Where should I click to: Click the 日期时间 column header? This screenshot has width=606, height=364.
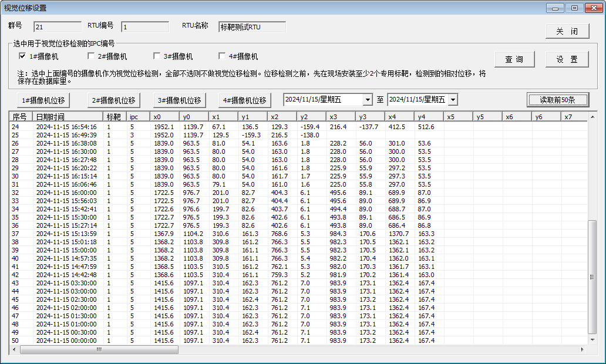click(67, 117)
